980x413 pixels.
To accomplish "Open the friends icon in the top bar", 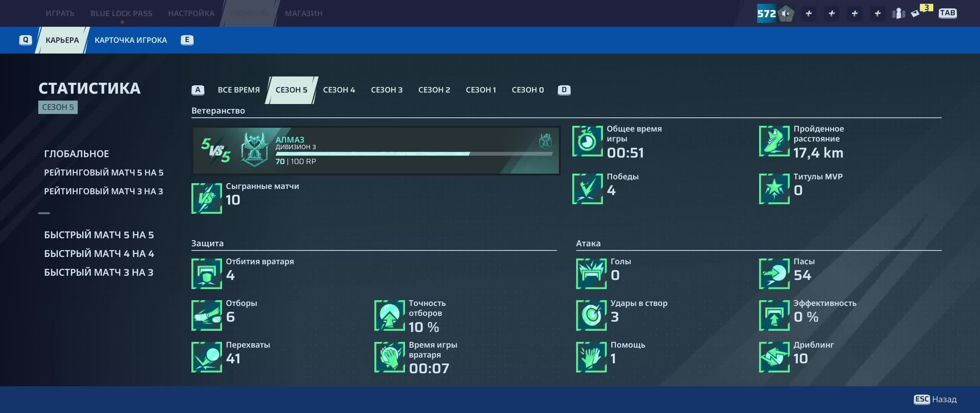I will [898, 14].
